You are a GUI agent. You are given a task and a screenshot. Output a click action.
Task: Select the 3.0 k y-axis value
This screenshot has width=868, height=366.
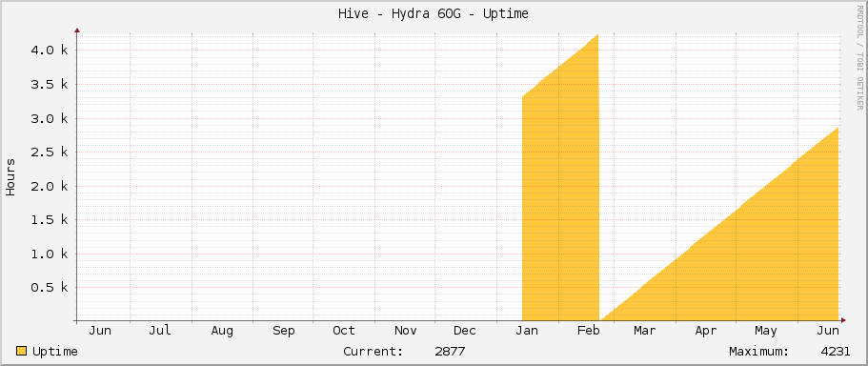click(x=50, y=118)
